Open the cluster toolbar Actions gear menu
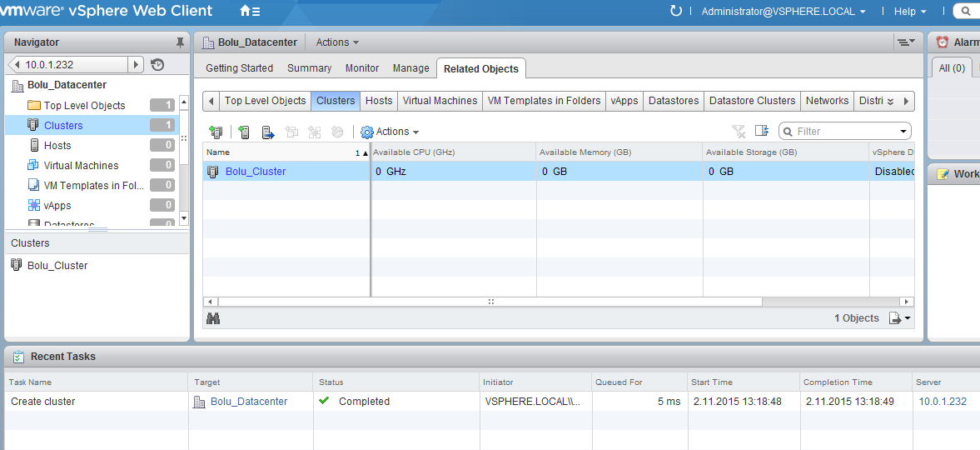 tap(390, 132)
